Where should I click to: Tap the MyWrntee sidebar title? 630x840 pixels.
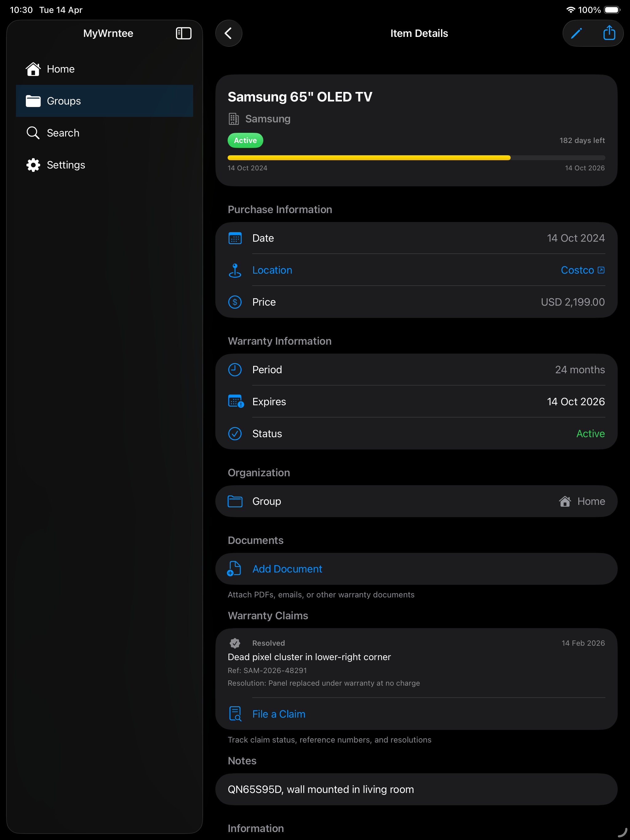(x=108, y=33)
